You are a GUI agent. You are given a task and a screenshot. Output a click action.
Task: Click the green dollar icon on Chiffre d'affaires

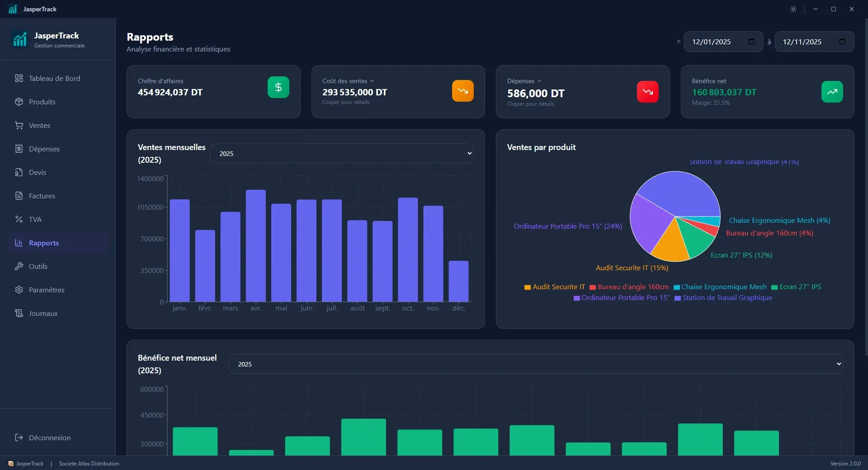point(278,87)
